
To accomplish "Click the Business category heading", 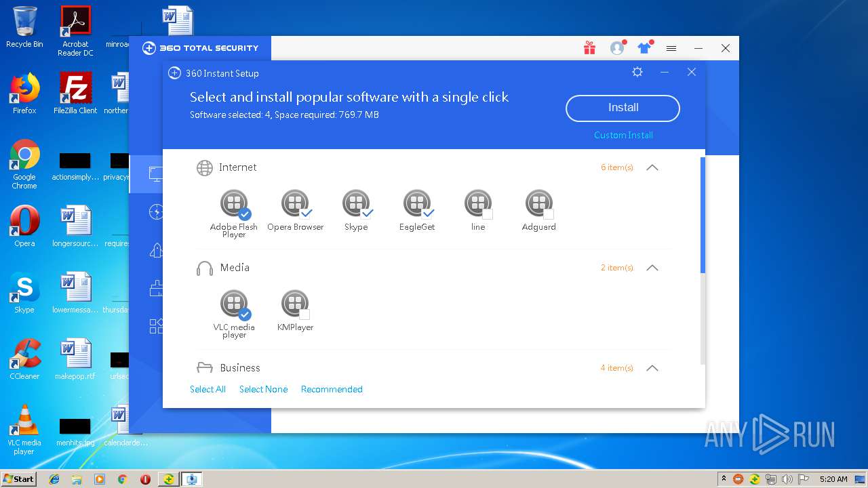I will coord(240,368).
